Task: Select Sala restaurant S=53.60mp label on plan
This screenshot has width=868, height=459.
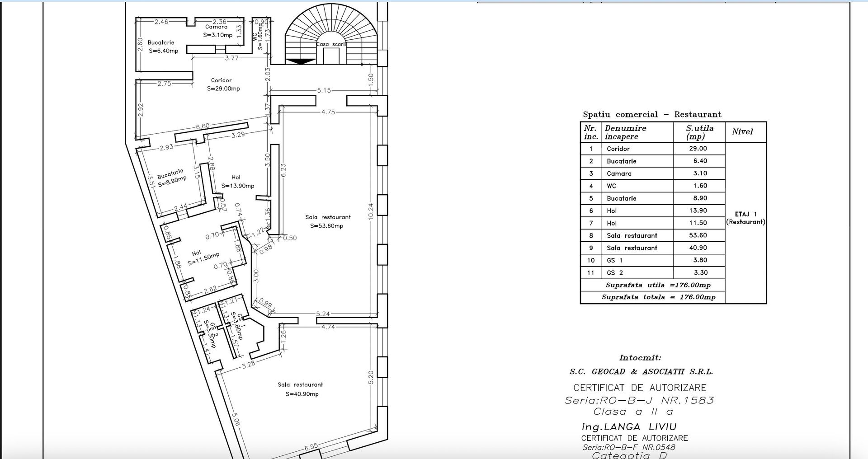Action: (327, 221)
